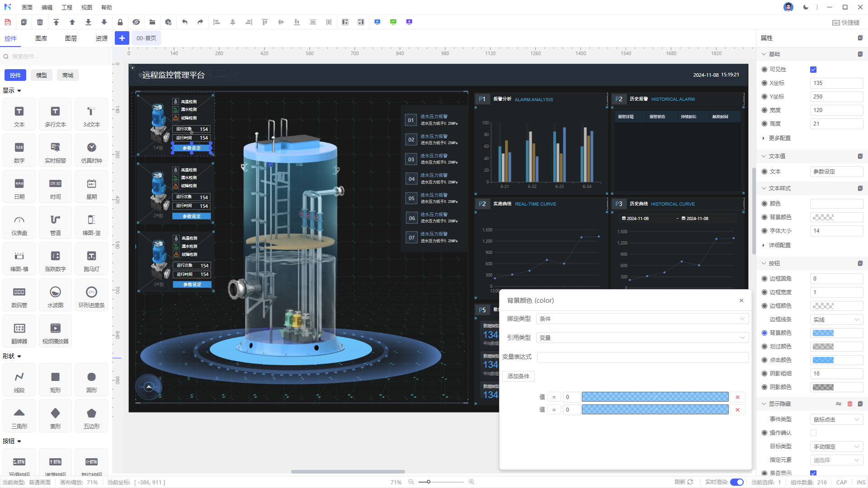Open the 边框线条 dropdown

click(836, 319)
